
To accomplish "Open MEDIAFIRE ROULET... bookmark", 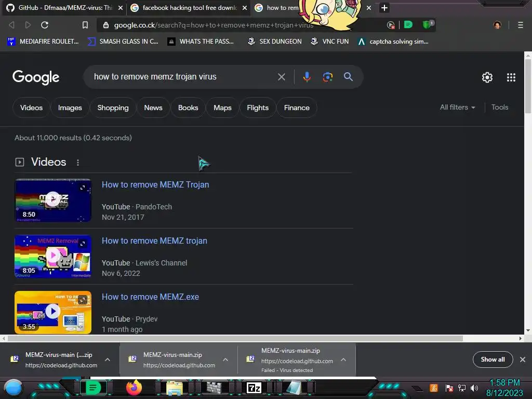I will point(43,42).
